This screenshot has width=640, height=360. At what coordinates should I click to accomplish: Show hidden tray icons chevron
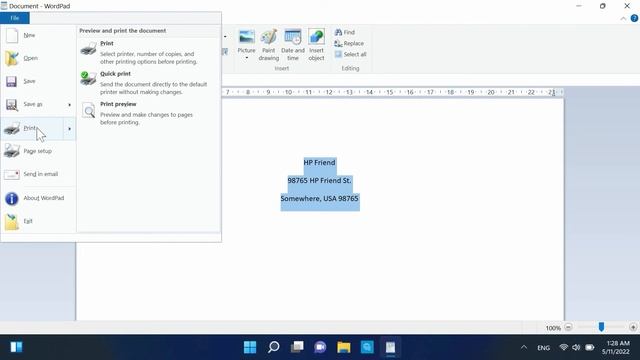524,348
